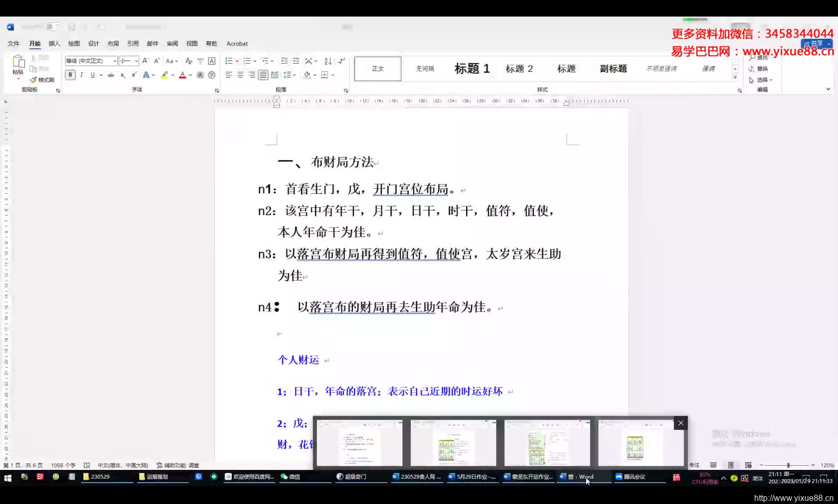Image resolution: width=838 pixels, height=504 pixels.
Task: Apply the 标题 1 heading style
Action: click(471, 68)
